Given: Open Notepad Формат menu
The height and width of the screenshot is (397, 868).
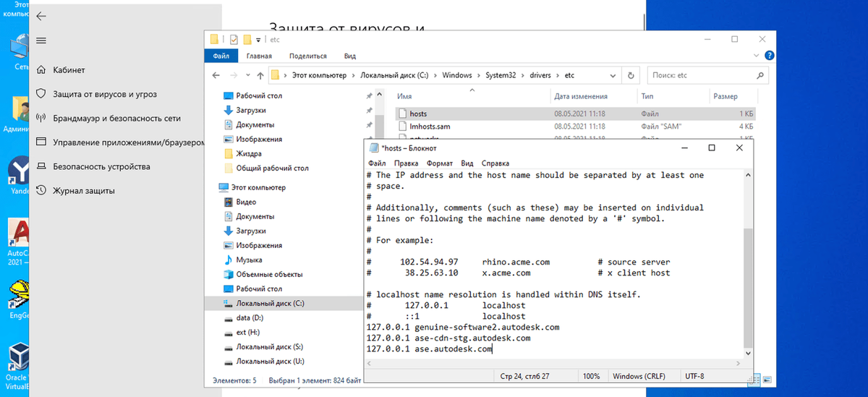Looking at the screenshot, I should [440, 163].
